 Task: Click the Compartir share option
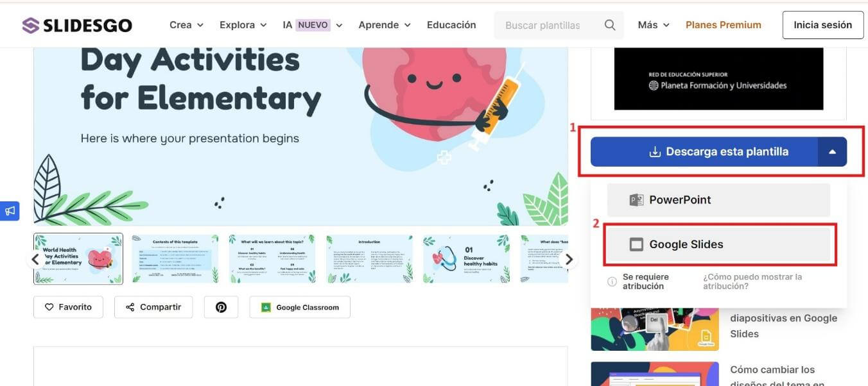[x=153, y=306]
